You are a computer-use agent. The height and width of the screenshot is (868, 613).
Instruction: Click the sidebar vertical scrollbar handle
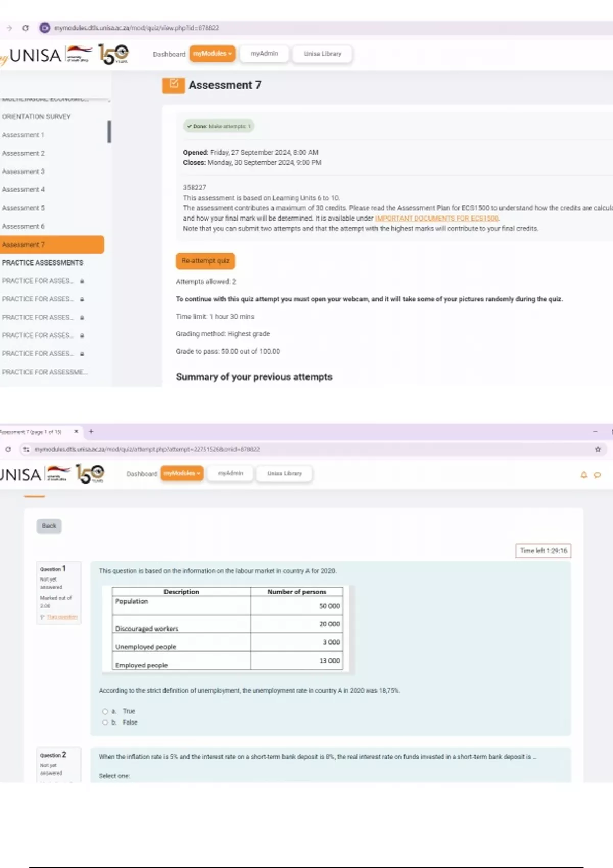coord(109,132)
